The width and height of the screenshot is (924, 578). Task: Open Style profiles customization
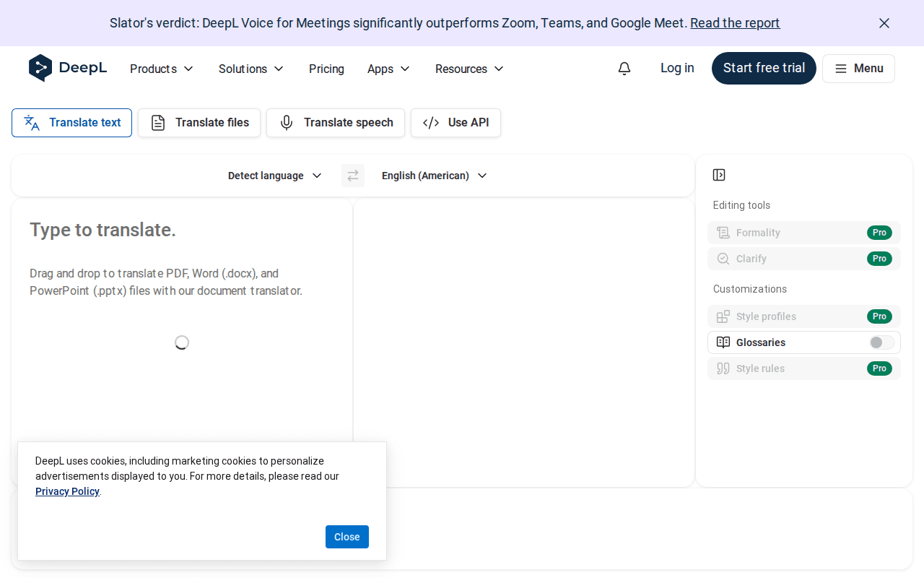pos(804,316)
